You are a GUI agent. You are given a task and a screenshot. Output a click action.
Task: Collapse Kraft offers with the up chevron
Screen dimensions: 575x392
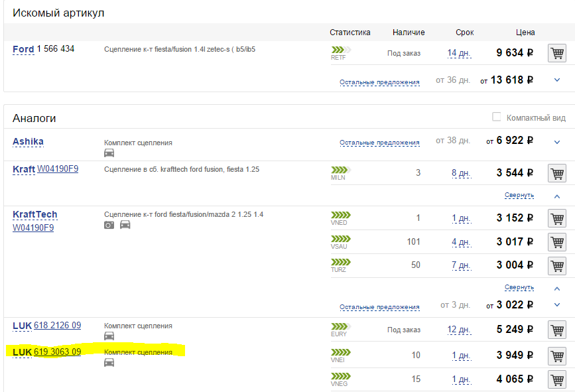coord(557,196)
